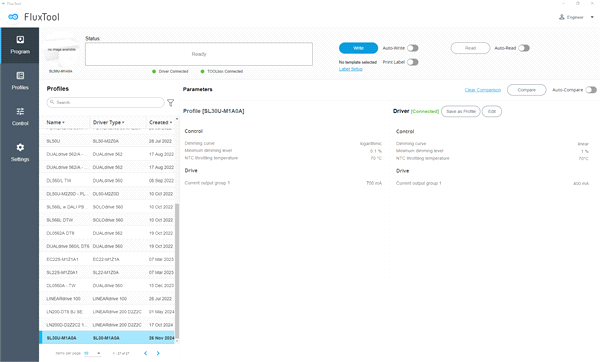Click the FluxTool logo icon

[13, 17]
